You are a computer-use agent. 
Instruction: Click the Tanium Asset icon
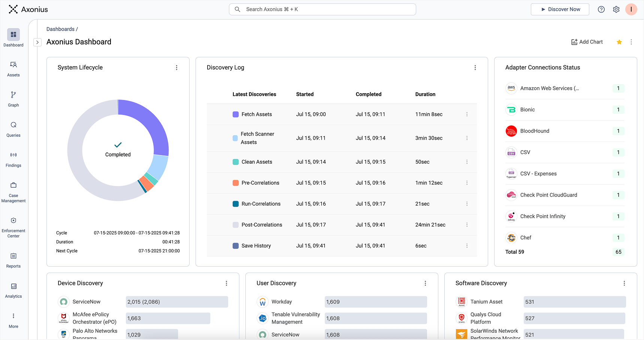(x=462, y=302)
